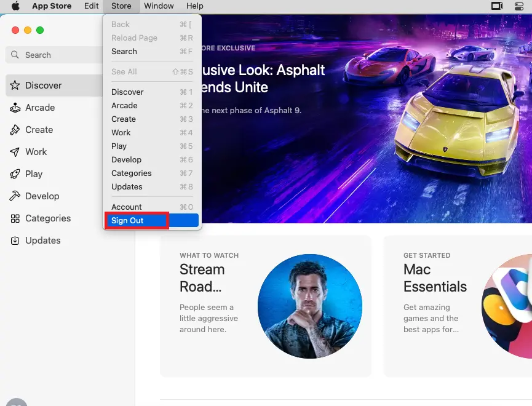Minimize the window with yellow button
This screenshot has width=532, height=406.
[28, 30]
